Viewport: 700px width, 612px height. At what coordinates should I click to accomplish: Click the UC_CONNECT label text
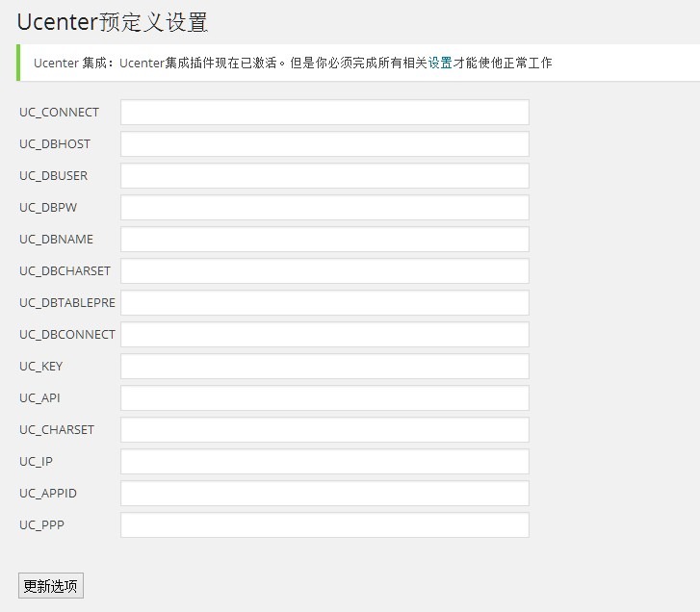59,113
